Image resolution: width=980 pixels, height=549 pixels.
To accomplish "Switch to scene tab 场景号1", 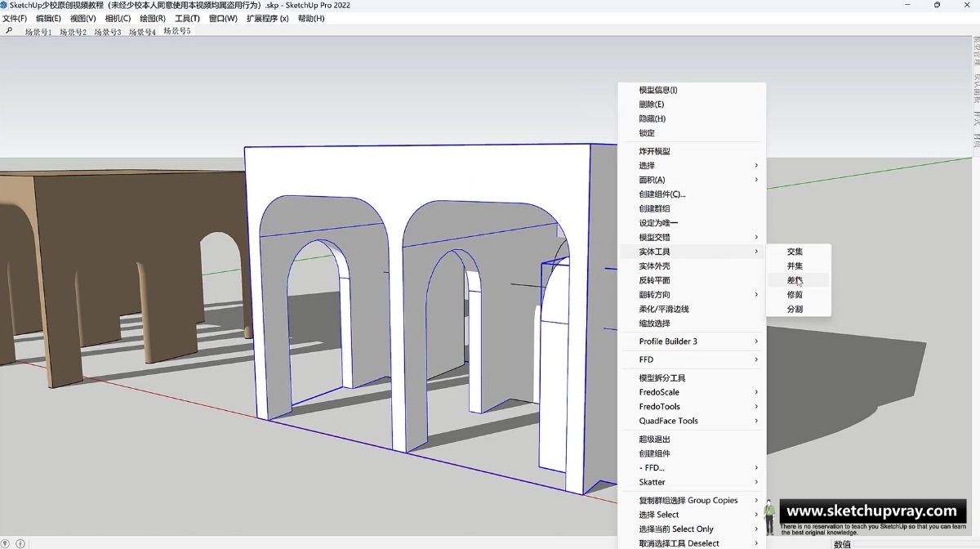I will pos(38,32).
